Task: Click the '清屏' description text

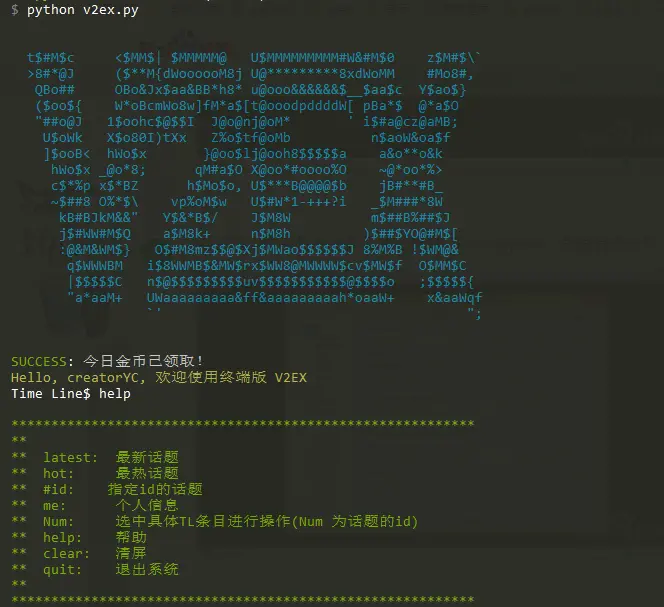Action: click(131, 553)
